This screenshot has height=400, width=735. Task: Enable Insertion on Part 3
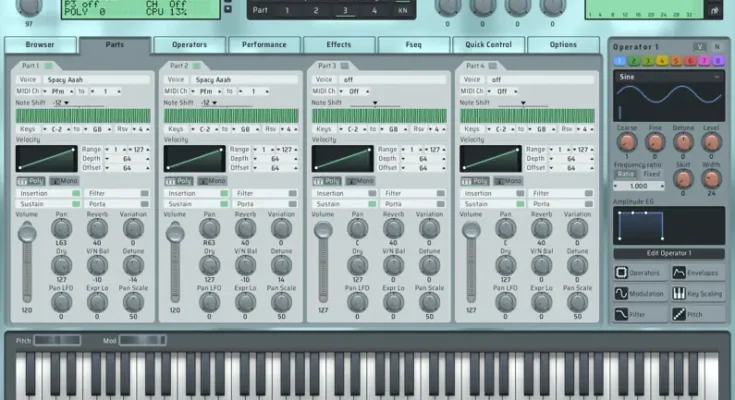pyautogui.click(x=372, y=193)
